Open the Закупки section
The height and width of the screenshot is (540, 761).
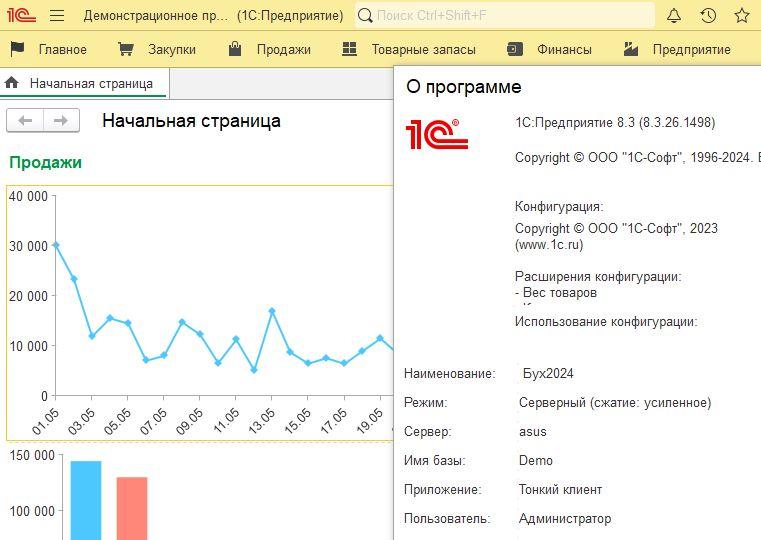(172, 49)
